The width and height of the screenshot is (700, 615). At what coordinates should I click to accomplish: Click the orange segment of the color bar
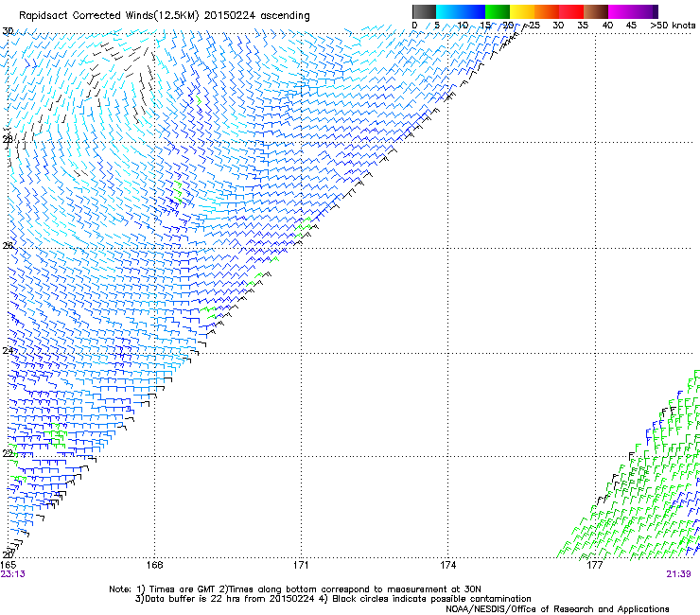click(x=547, y=11)
